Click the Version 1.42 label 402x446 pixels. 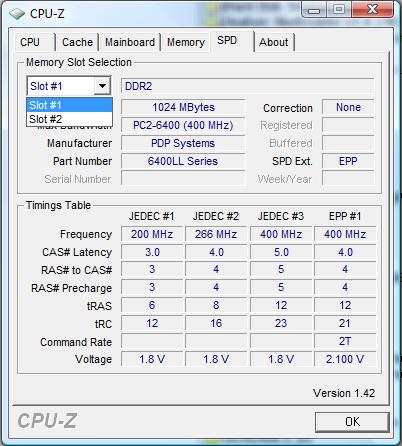tap(344, 393)
